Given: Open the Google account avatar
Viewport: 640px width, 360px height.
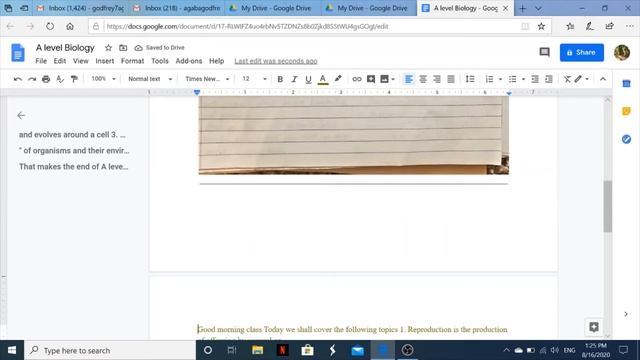Looking at the screenshot, I should coord(622,52).
